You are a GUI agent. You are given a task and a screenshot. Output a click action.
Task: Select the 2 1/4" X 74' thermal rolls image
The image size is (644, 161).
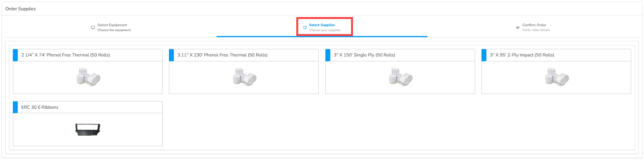[88, 77]
